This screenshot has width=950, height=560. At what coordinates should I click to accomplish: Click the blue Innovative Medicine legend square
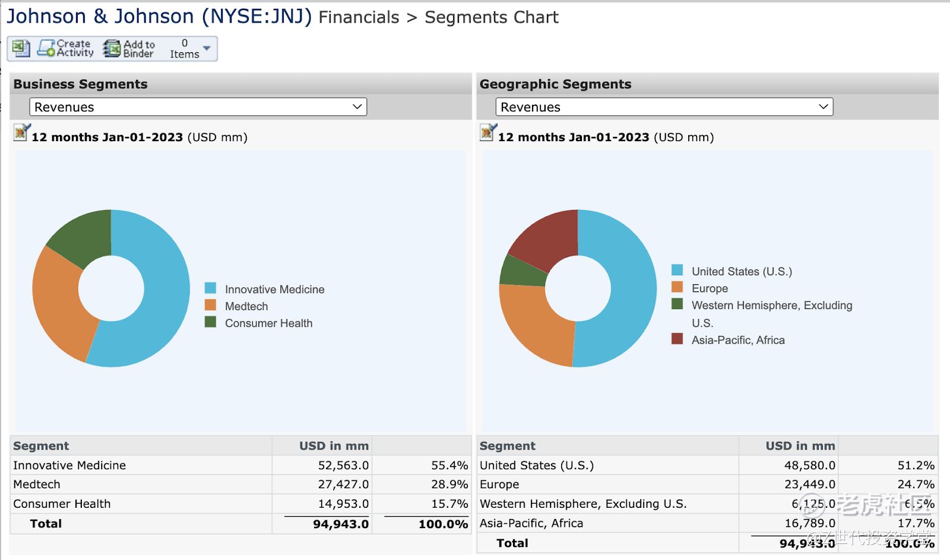point(210,288)
